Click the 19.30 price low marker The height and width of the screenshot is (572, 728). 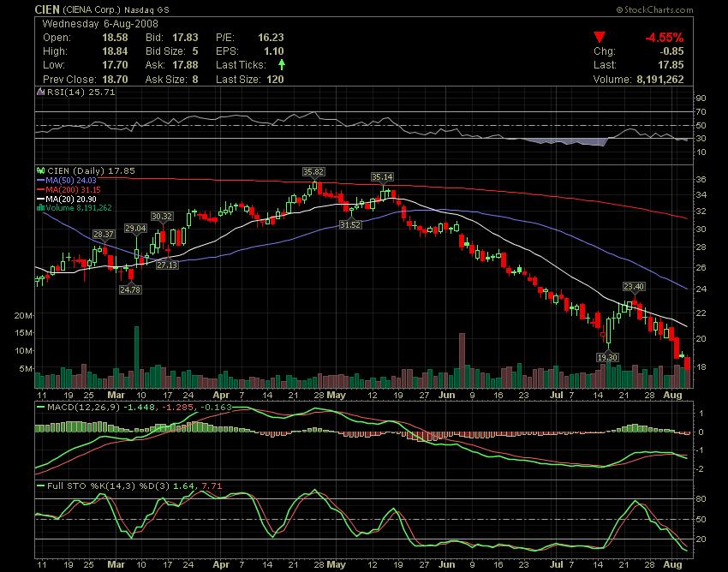(x=607, y=358)
